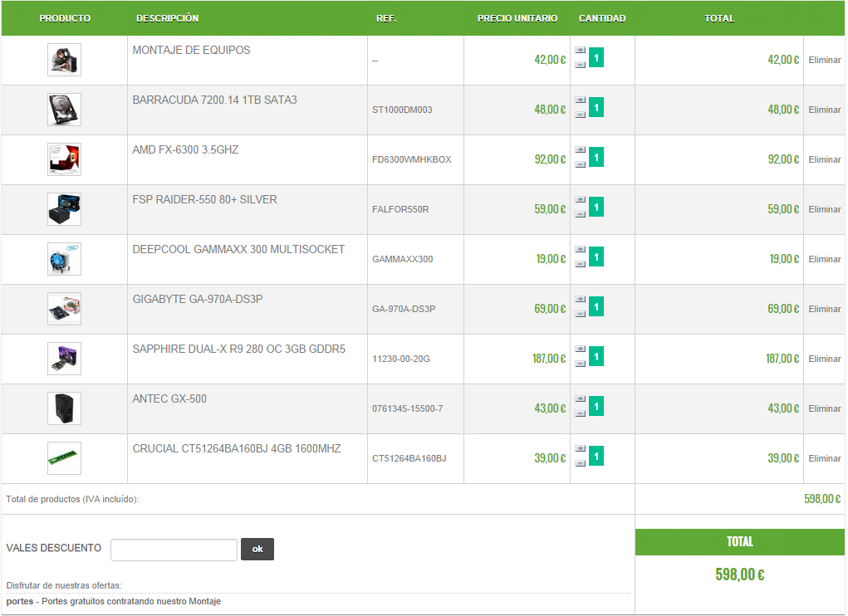Open Deepcool Gammaxx cooler thumbnail

(x=64, y=259)
